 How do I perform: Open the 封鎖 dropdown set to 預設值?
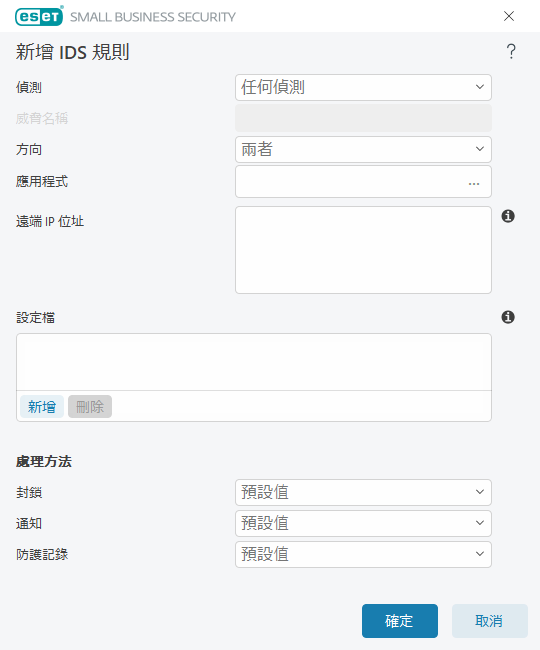click(363, 492)
